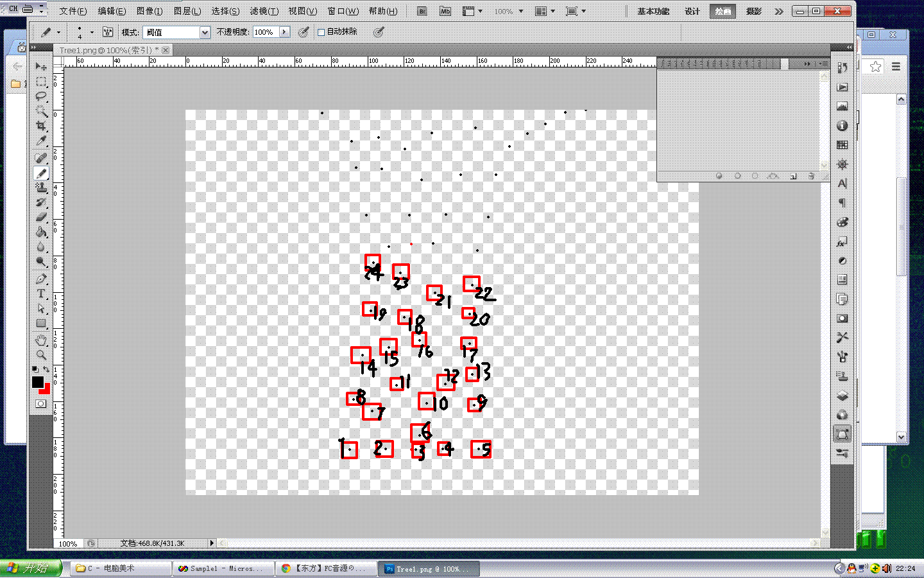Toggle the Brush panel button
924x578 pixels.
[108, 32]
